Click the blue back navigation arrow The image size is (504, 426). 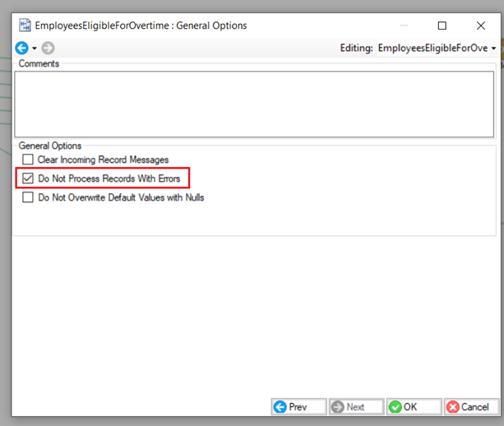click(x=21, y=49)
